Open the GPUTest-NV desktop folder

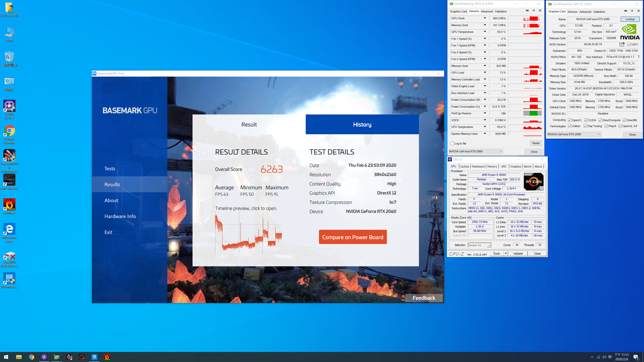pyautogui.click(x=9, y=10)
